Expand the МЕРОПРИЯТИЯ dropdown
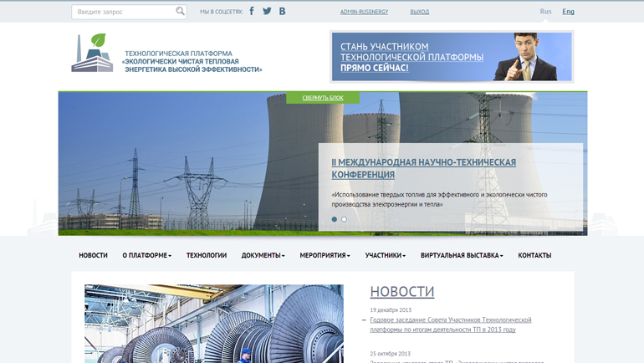The height and width of the screenshot is (363, 644). point(325,255)
